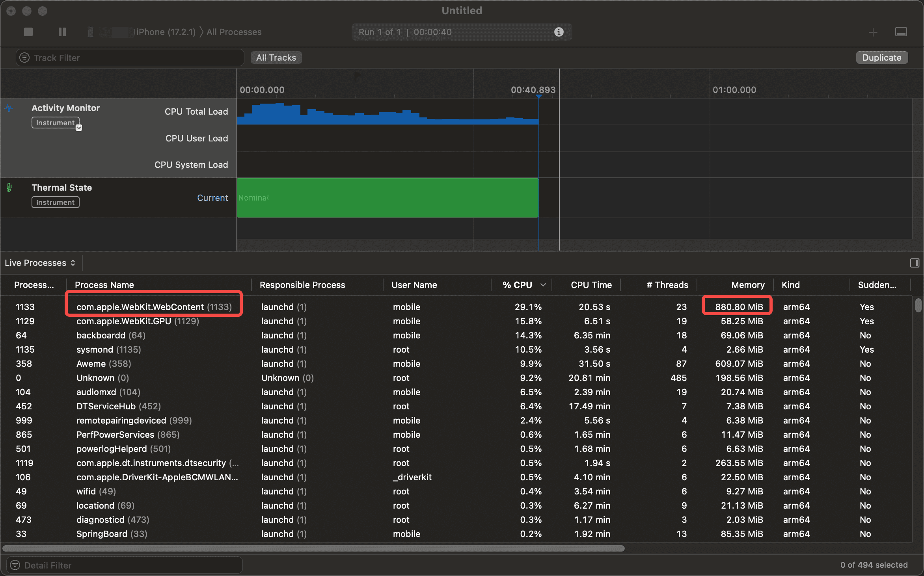Open the iPhone (17.2.1) device selector

pyautogui.click(x=166, y=32)
